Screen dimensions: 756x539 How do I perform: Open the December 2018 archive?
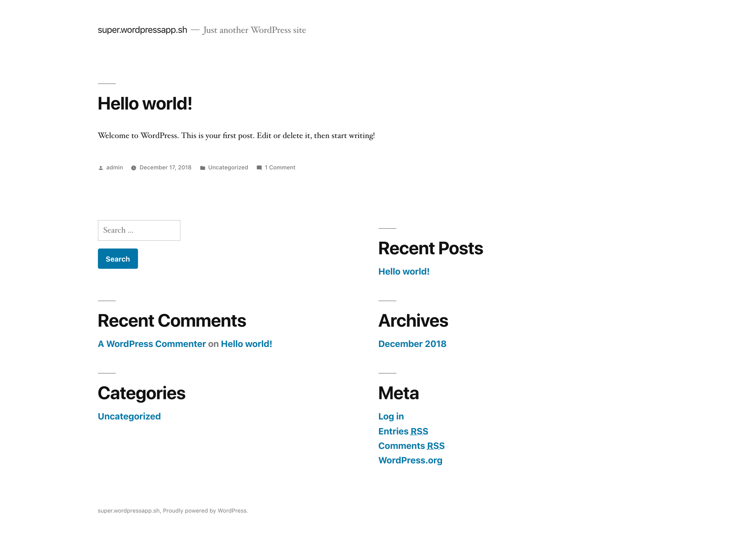click(412, 344)
